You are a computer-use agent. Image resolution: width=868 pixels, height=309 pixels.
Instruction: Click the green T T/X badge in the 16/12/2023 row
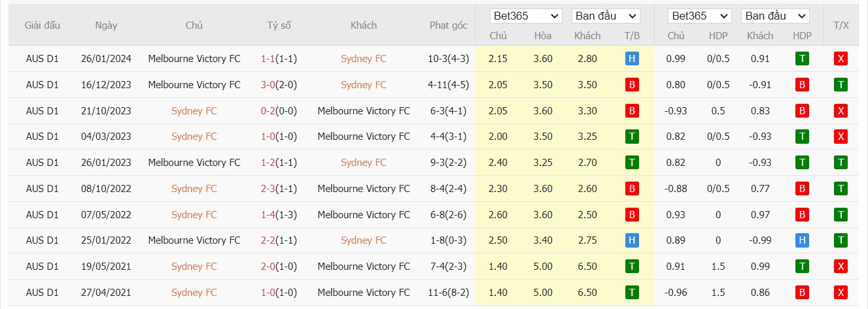tap(841, 85)
